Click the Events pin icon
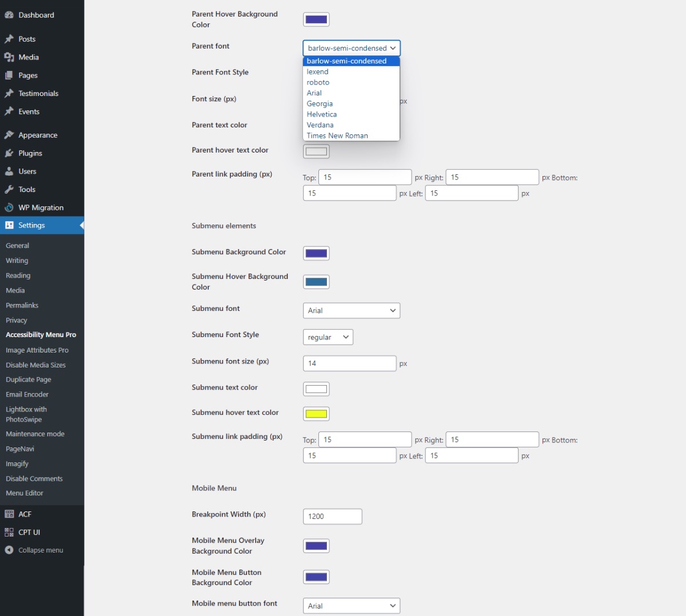686x616 pixels. point(9,111)
